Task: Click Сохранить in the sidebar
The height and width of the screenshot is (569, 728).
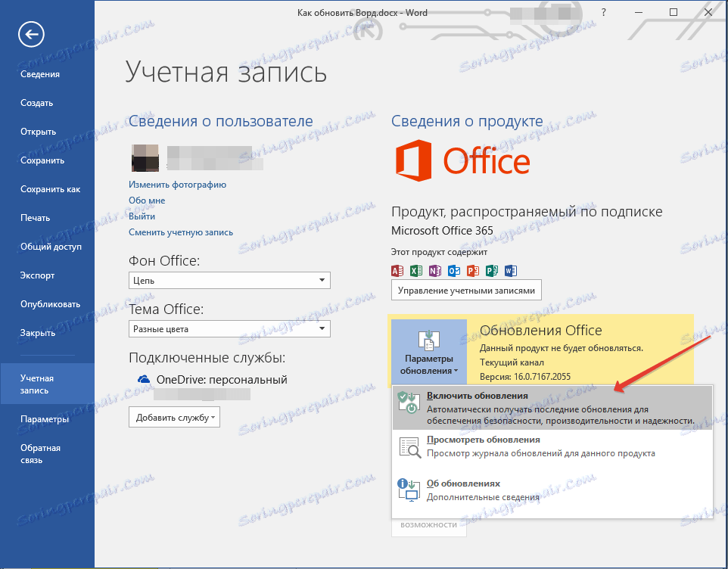Action: (x=47, y=160)
